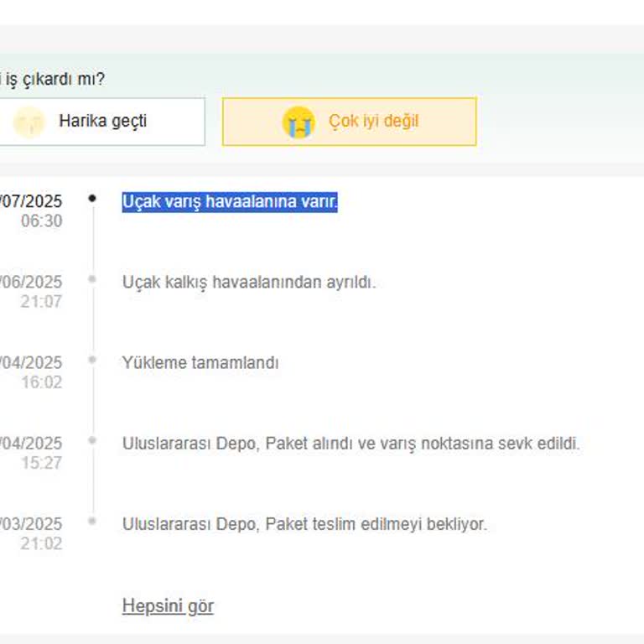Image resolution: width=644 pixels, height=644 pixels.
Task: Click 'Uçak varış havaalanına varır.' status text
Action: pyautogui.click(x=230, y=202)
